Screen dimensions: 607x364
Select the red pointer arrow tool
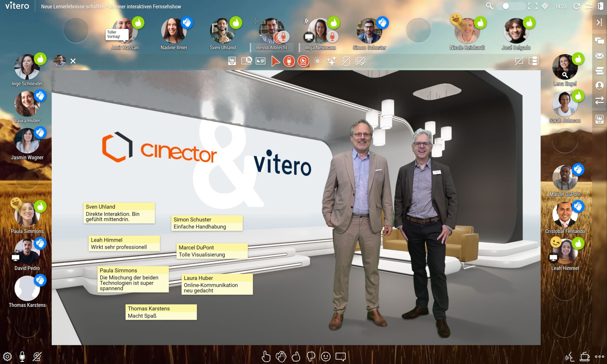coord(275,61)
